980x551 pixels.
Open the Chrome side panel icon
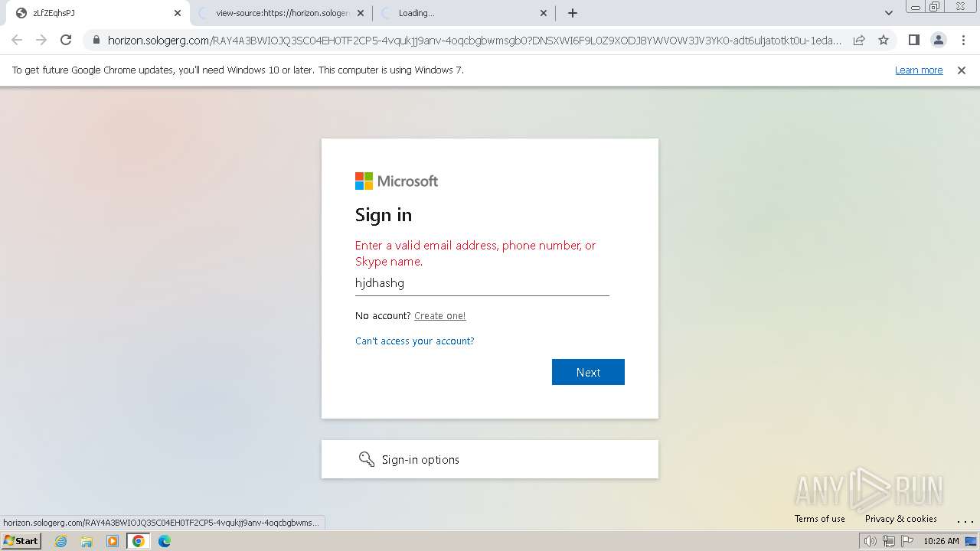[x=913, y=40]
